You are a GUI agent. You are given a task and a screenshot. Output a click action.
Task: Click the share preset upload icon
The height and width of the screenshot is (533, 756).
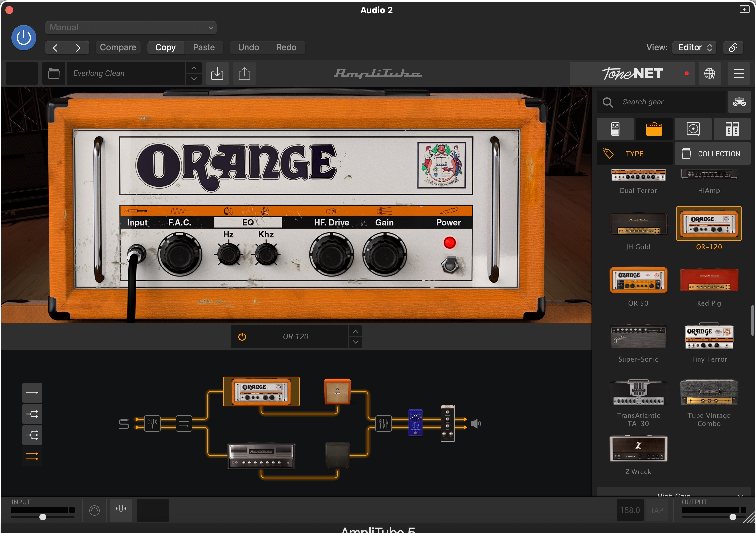tap(245, 73)
